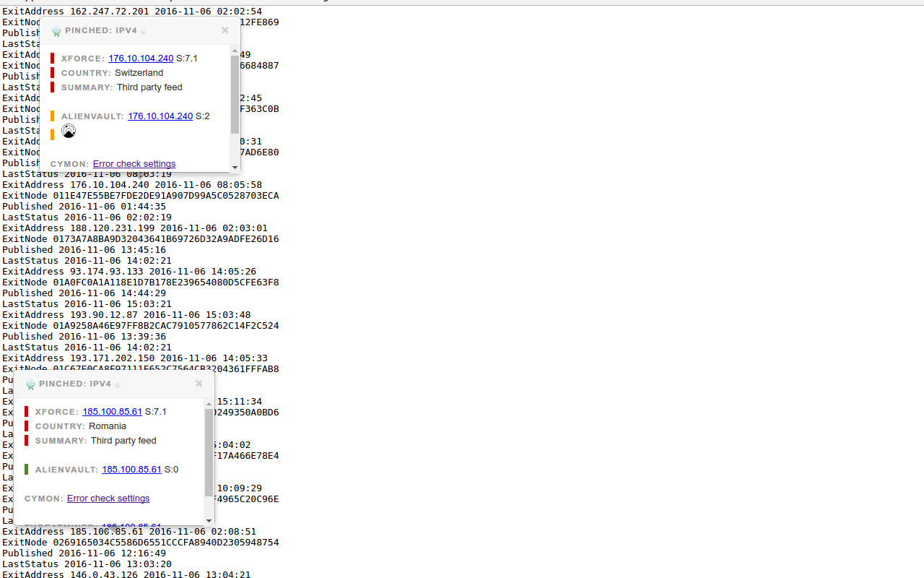Click the scroll down arrow in Switzerland popup

pyautogui.click(x=235, y=167)
